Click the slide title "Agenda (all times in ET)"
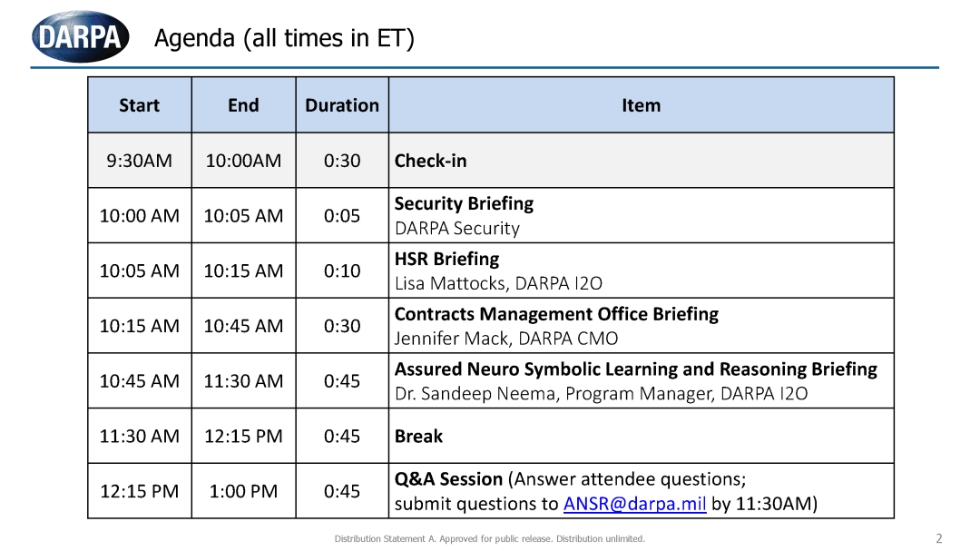This screenshot has width=980, height=551. click(284, 38)
